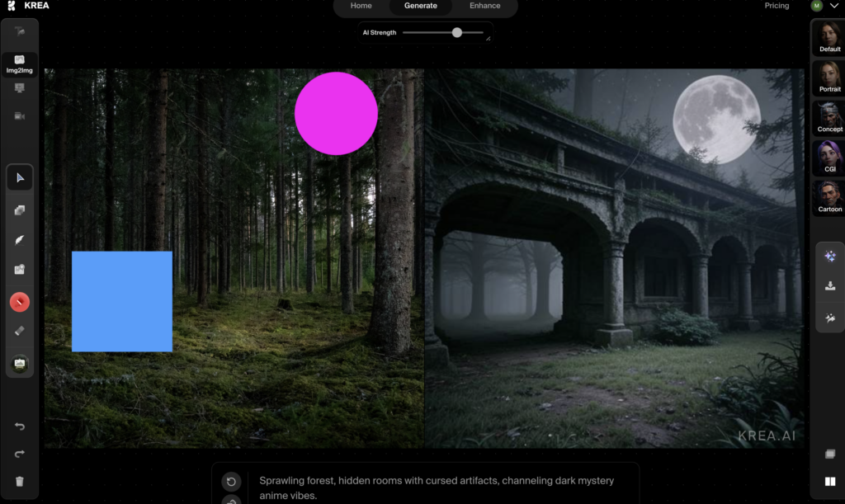Viewport: 845px width, 504px height.
Task: Switch to the Enhance tab
Action: tap(485, 6)
